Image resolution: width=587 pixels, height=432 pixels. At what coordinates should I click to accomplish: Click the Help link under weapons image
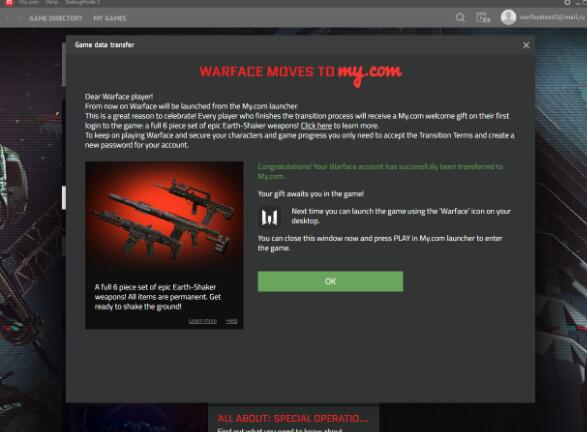[231, 321]
